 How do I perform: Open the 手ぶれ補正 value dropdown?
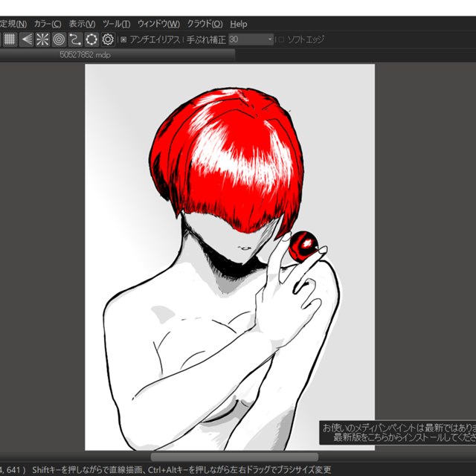point(269,39)
